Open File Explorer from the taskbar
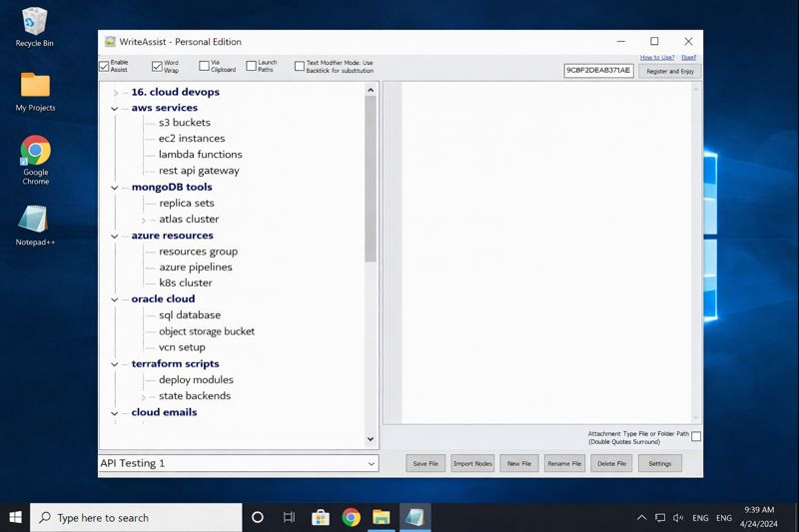Image resolution: width=799 pixels, height=532 pixels. [382, 517]
